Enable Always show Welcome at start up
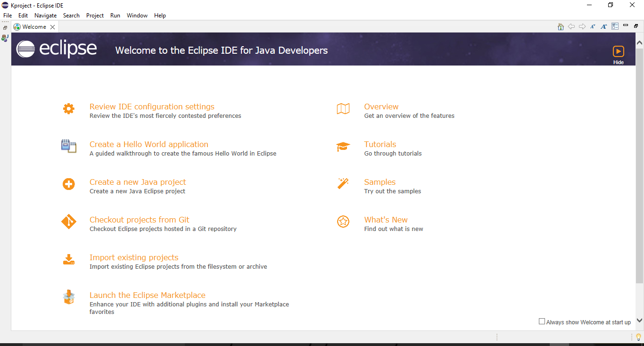Image resolution: width=644 pixels, height=346 pixels. click(x=542, y=321)
